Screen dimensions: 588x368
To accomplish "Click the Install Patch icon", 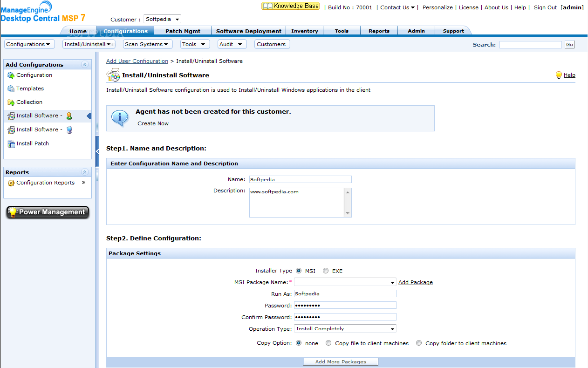I will pos(11,144).
